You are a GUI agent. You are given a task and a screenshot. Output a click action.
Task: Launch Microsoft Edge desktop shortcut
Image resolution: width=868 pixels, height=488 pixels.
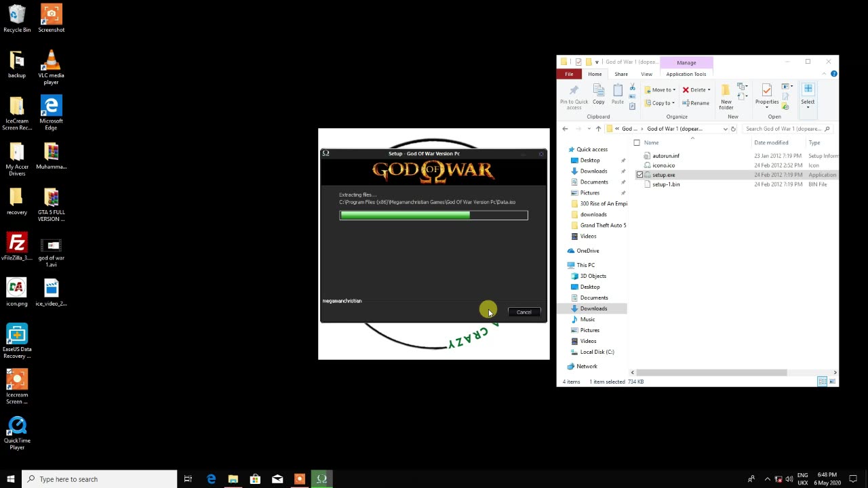(51, 113)
